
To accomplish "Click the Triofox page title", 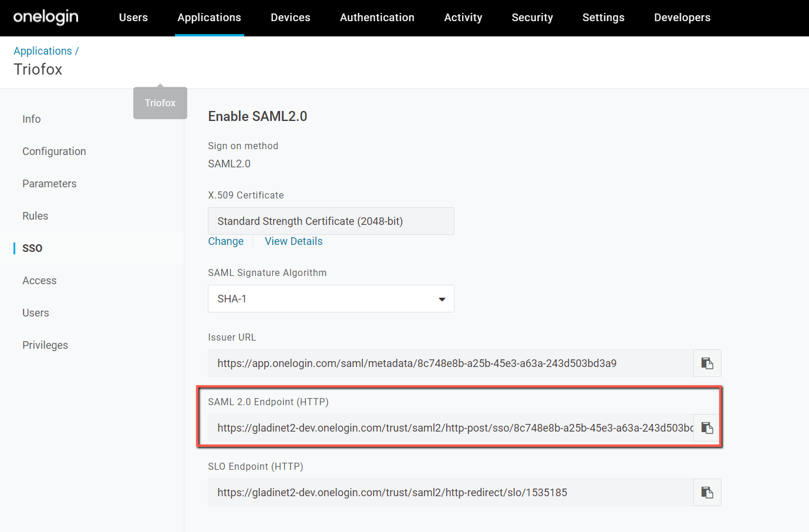I will [x=38, y=69].
